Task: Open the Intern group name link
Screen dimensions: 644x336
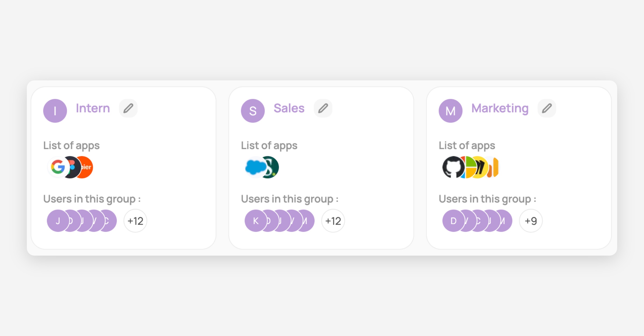Action: [93, 108]
